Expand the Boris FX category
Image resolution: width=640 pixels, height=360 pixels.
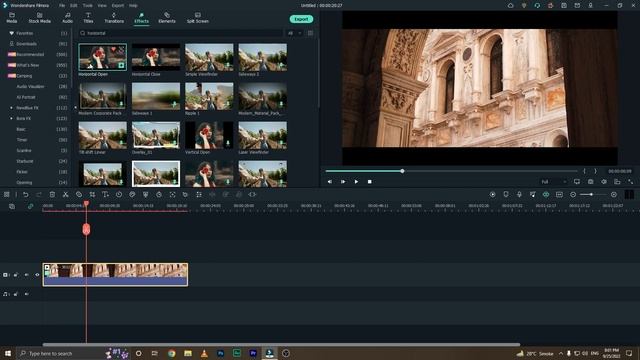click(11, 118)
